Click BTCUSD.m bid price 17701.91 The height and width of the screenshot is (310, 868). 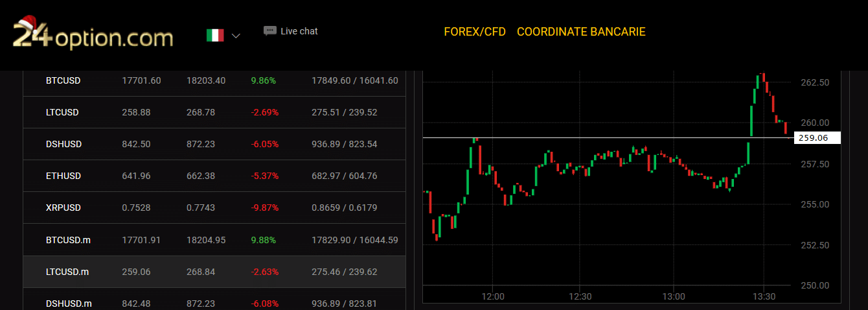coord(141,240)
